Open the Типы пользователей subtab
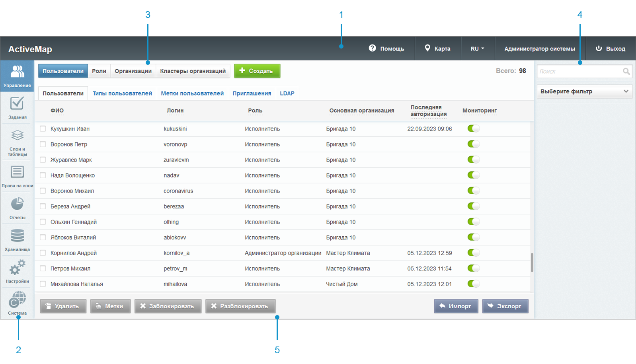 point(122,93)
